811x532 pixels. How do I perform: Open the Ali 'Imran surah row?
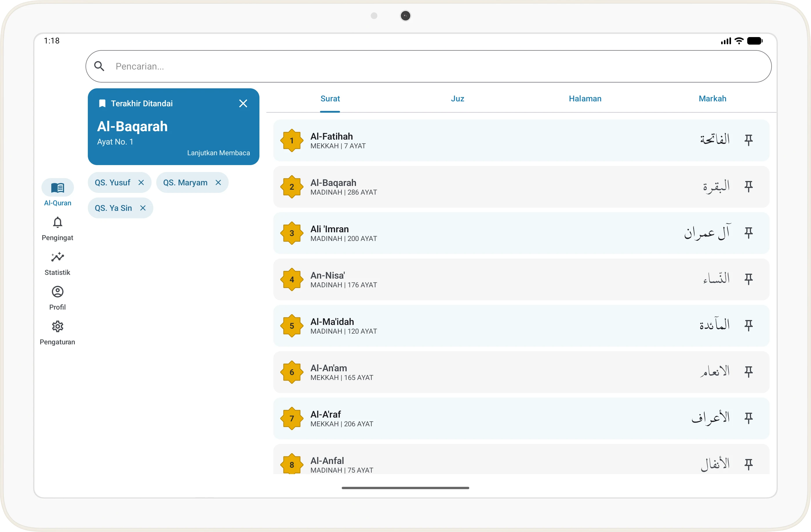point(521,233)
